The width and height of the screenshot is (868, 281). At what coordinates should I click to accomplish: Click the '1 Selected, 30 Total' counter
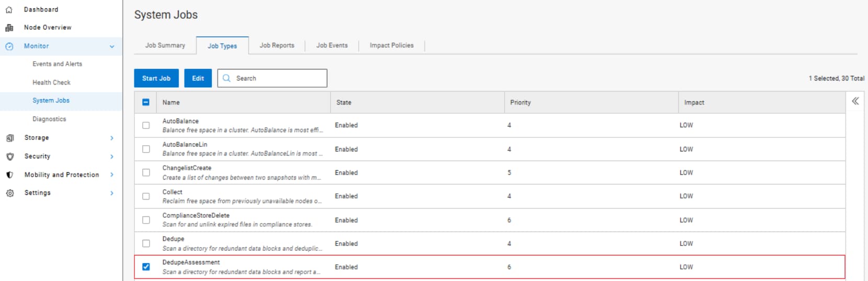click(836, 78)
